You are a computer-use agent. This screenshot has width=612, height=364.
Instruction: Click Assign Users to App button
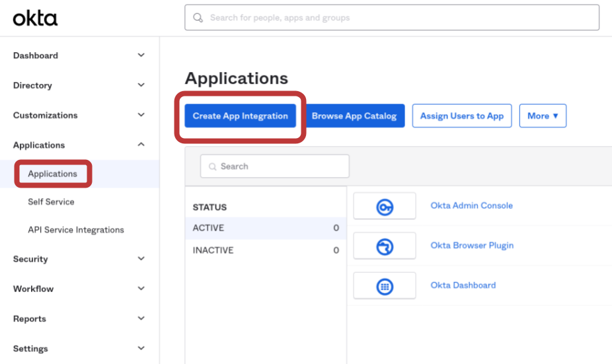point(461,116)
